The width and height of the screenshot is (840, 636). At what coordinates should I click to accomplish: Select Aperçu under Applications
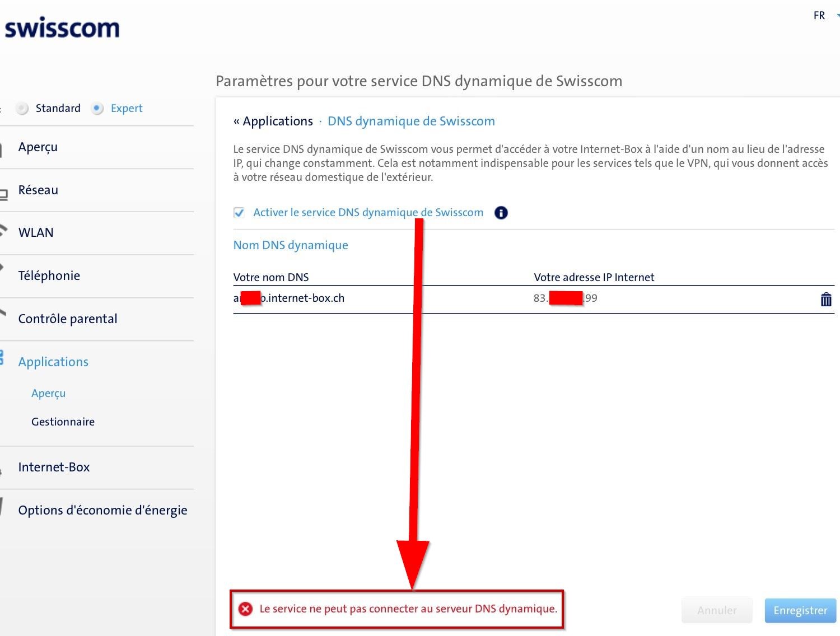tap(49, 394)
